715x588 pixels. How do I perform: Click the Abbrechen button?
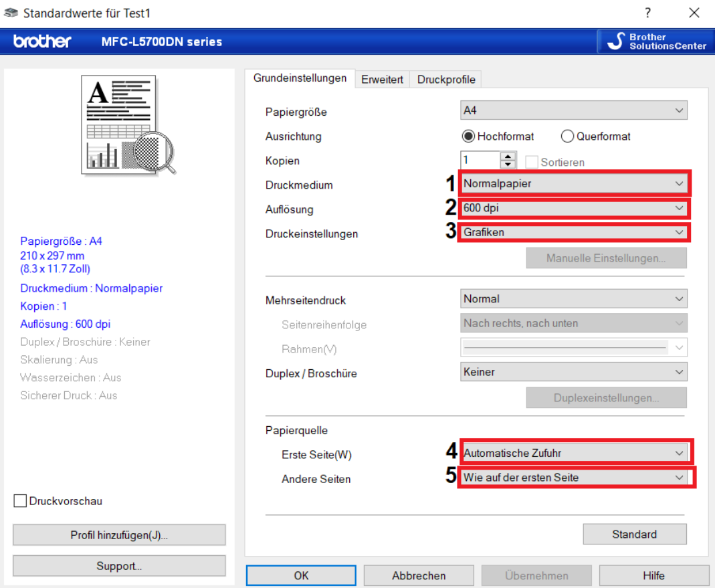point(419,576)
